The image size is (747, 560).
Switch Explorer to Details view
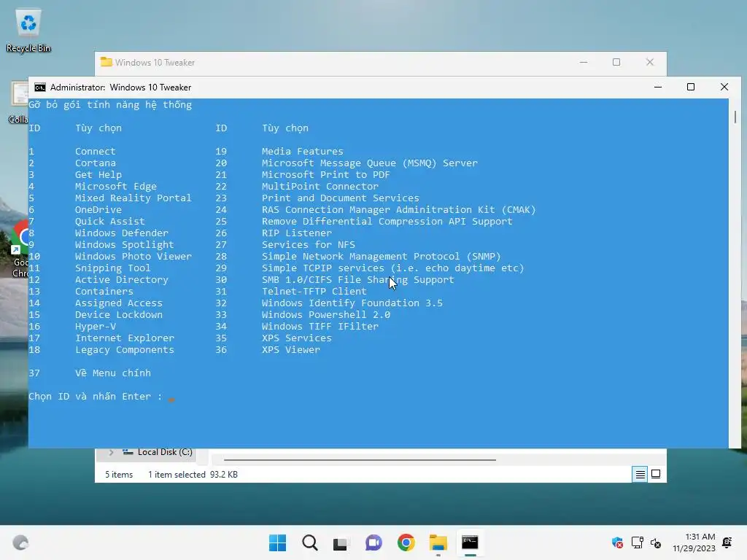pos(640,474)
